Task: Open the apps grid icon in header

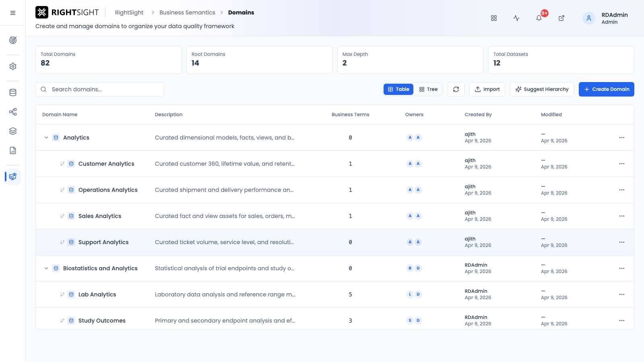Action: [494, 18]
